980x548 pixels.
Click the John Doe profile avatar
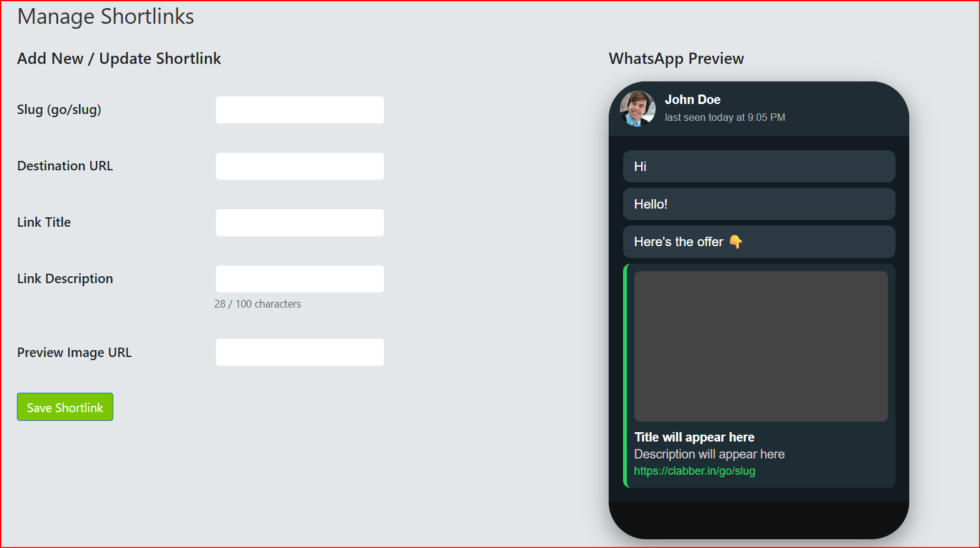pos(637,108)
